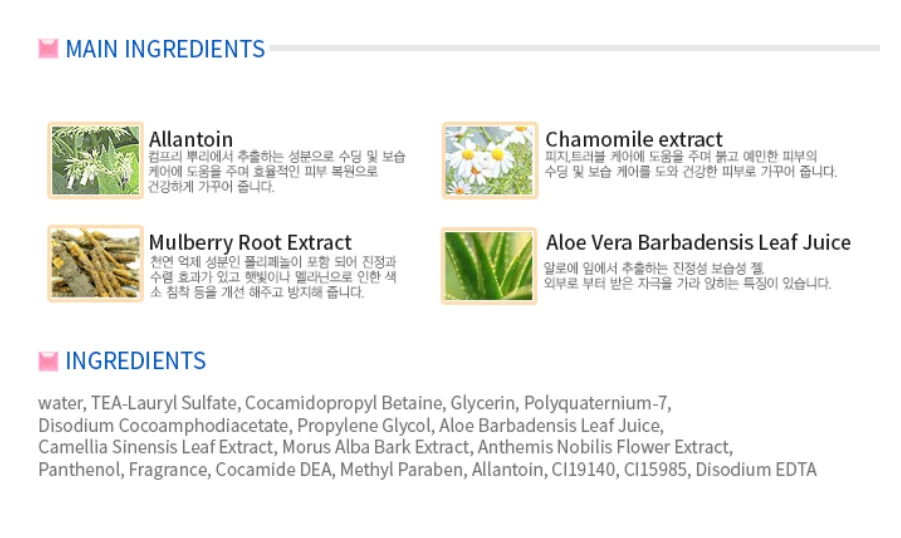Click the gray divider line after MAIN INGREDIENTS
This screenshot has width=901, height=538.
tap(574, 48)
